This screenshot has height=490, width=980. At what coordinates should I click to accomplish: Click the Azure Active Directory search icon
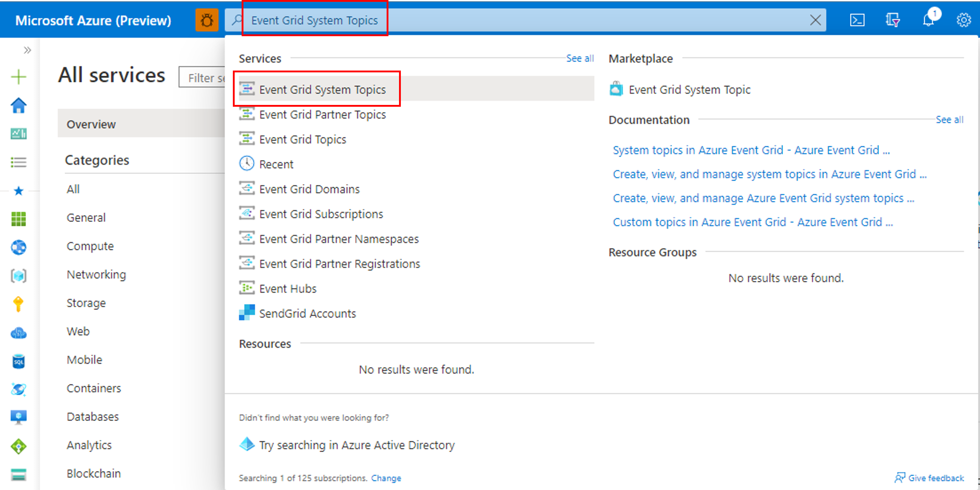coord(248,446)
